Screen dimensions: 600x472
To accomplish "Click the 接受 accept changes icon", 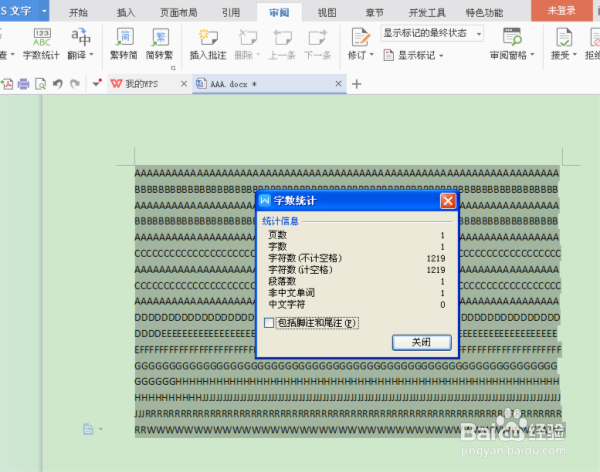I will tap(564, 38).
